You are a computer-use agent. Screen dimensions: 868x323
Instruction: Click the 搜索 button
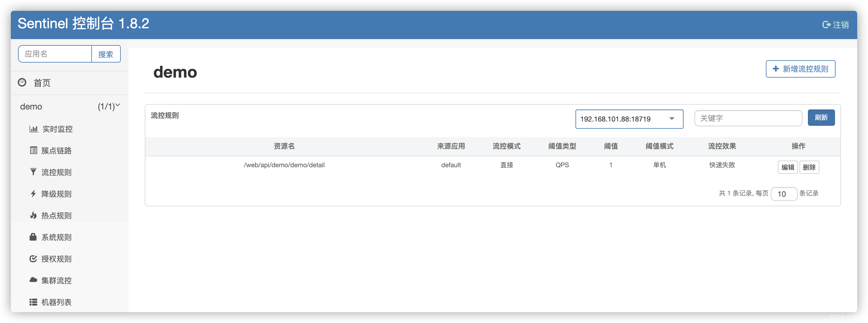[106, 54]
